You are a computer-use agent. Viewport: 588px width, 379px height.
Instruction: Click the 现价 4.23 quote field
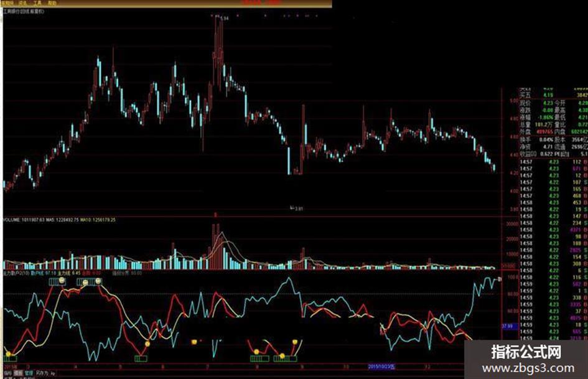[x=536, y=103]
